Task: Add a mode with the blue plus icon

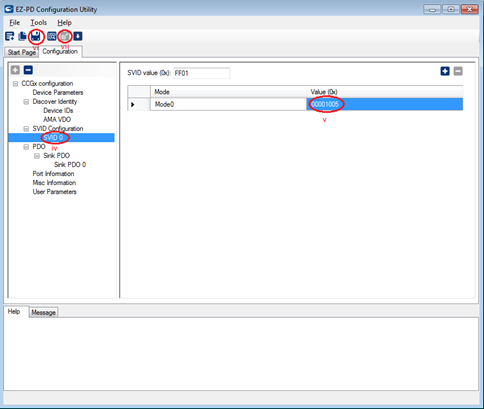Action: [x=445, y=71]
